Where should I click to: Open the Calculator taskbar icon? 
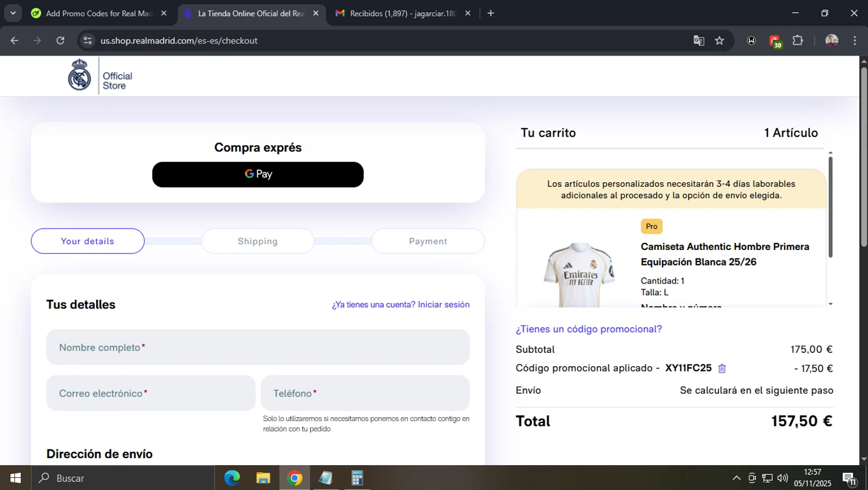[x=357, y=478]
